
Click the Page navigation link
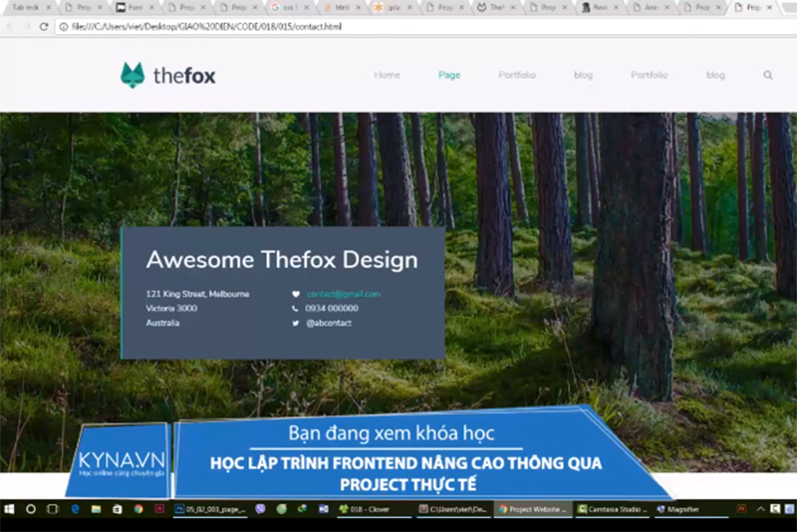(x=449, y=75)
